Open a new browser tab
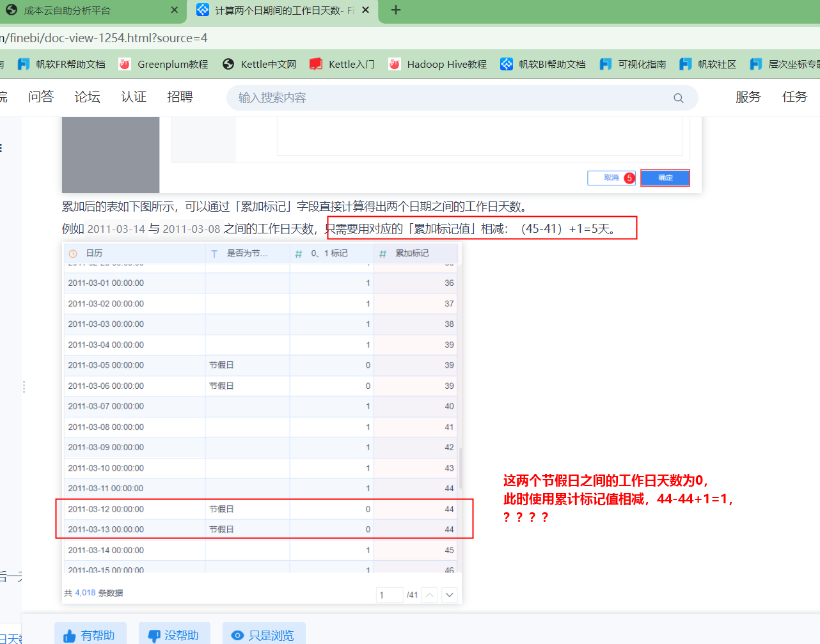The width and height of the screenshot is (820, 644). coord(396,10)
